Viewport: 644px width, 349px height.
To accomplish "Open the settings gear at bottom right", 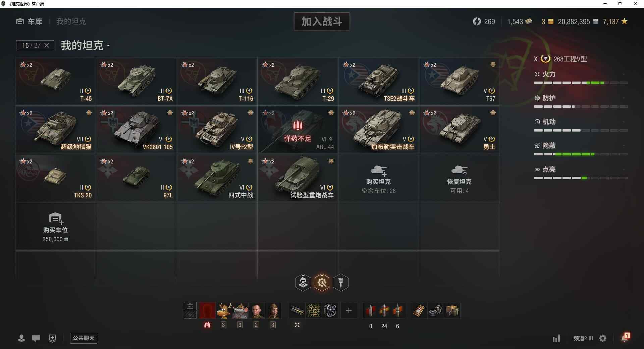I will (603, 338).
